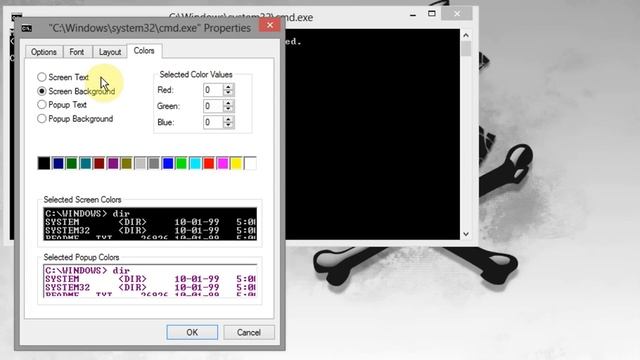Click the cmd window scrollbar thumb
Viewport: 640px width, 360px height.
click(466, 49)
